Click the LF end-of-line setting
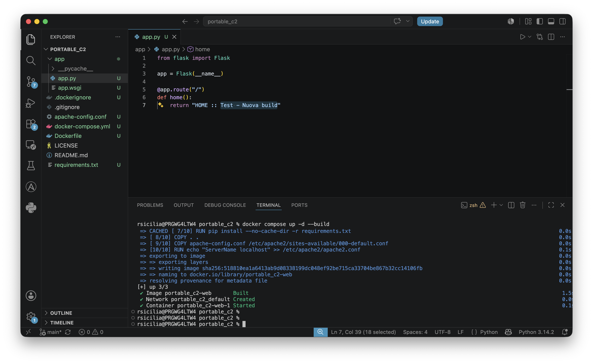593x364 pixels. (460, 332)
